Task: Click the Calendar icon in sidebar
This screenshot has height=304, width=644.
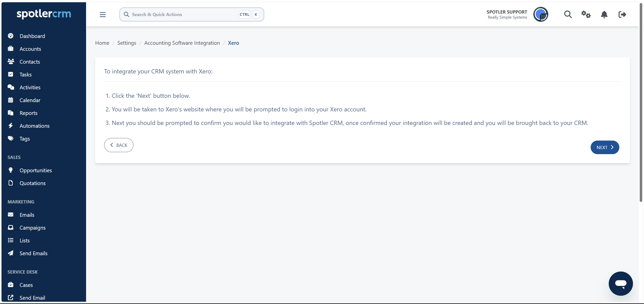Action: [11, 100]
